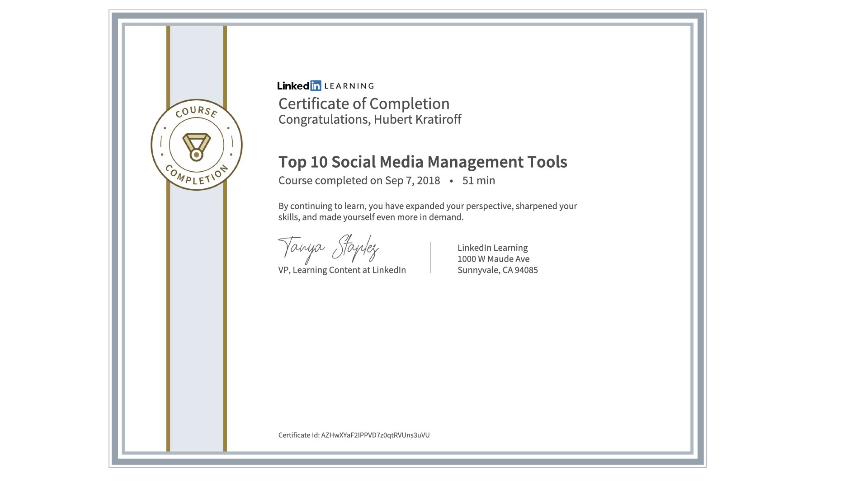Image resolution: width=868 pixels, height=488 pixels.
Task: Click Sunnyvale, CA 94085 address line
Action: click(497, 270)
